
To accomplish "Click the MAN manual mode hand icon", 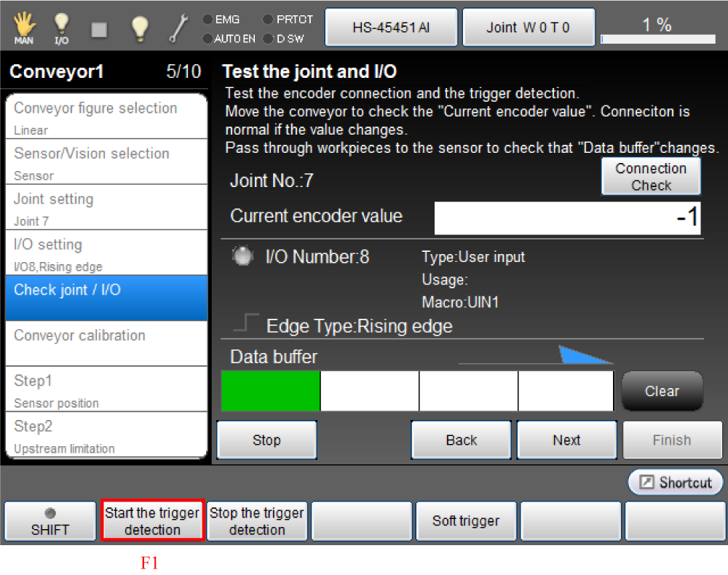I will coord(24,28).
